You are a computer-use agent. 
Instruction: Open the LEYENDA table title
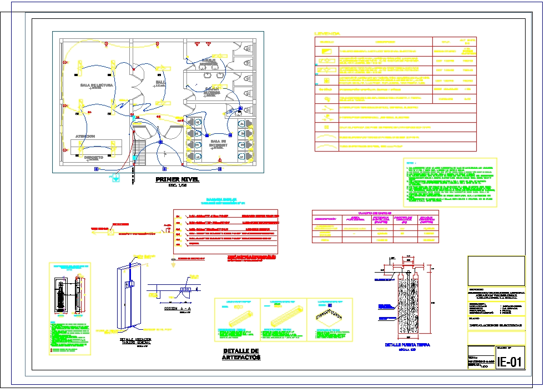coord(327,33)
